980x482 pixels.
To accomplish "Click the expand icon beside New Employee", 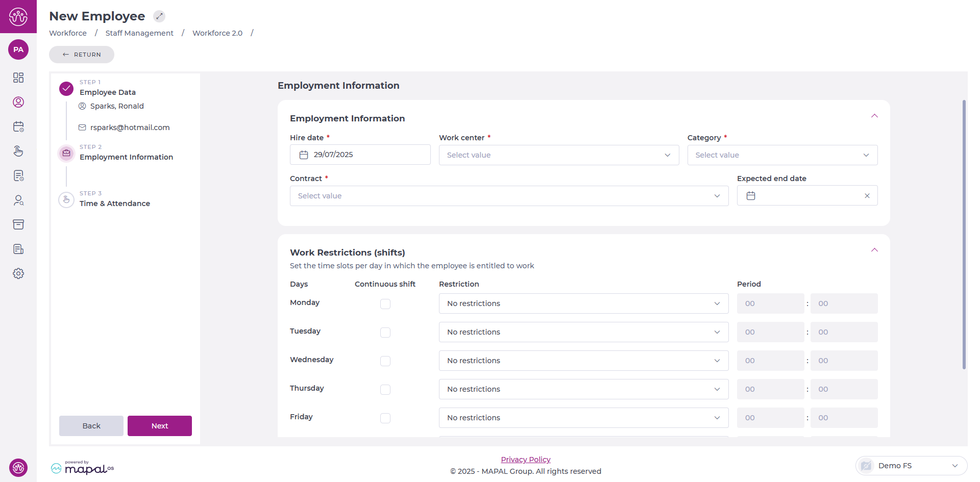I will [x=159, y=16].
